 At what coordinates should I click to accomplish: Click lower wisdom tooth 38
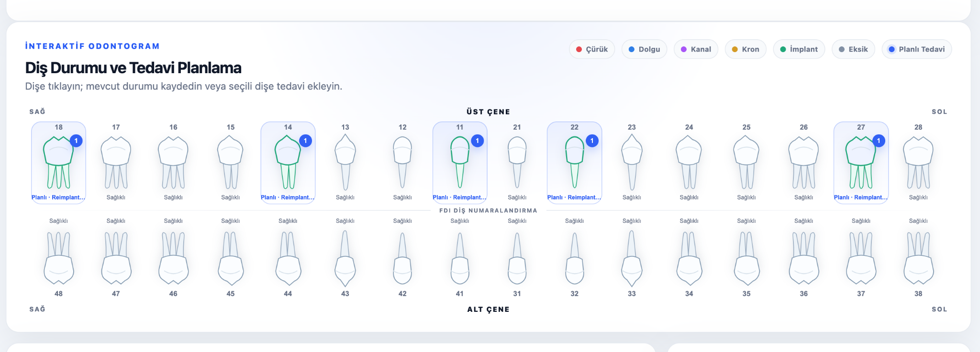(918, 257)
